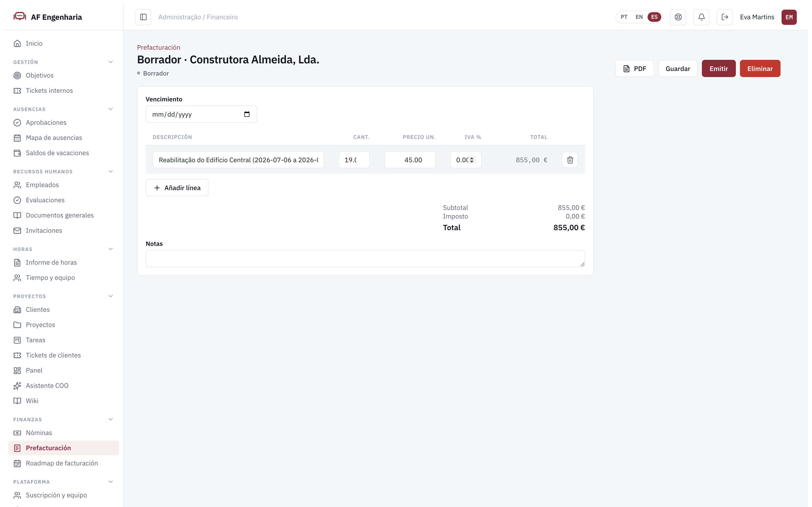812x507 pixels.
Task: Open the help lifebuoy icon
Action: coord(678,17)
